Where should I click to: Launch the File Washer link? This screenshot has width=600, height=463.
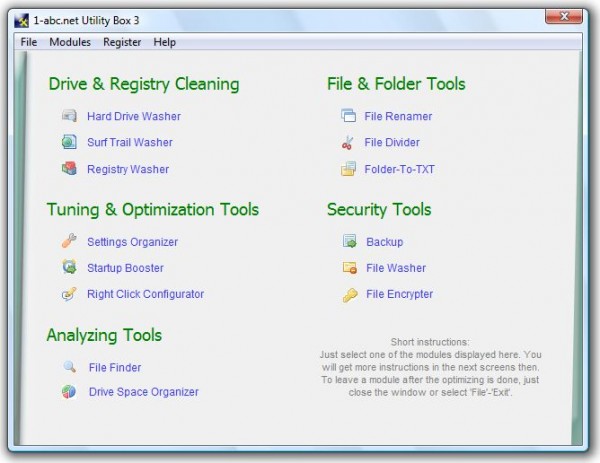tap(396, 268)
